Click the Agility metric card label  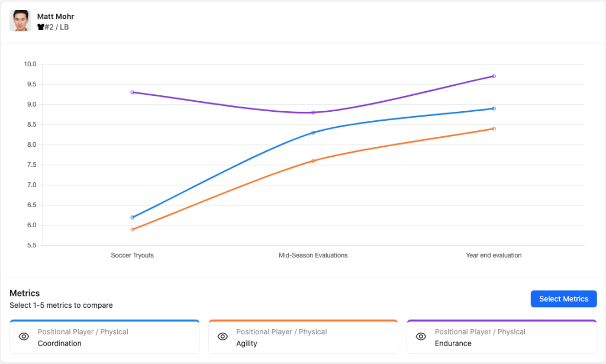pos(247,343)
